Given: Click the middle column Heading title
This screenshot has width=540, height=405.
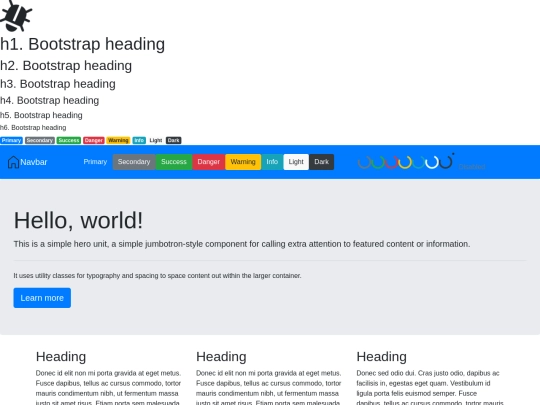Looking at the screenshot, I should pos(221,357).
